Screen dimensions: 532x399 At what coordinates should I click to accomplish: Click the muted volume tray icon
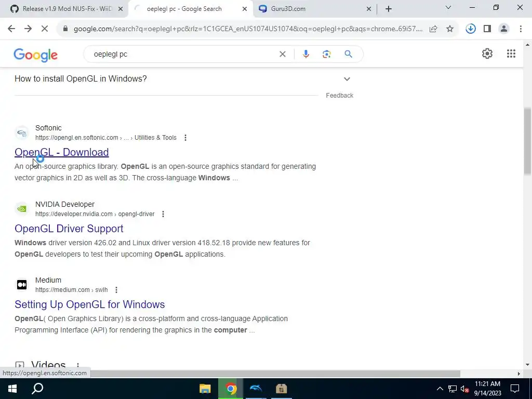(x=465, y=389)
